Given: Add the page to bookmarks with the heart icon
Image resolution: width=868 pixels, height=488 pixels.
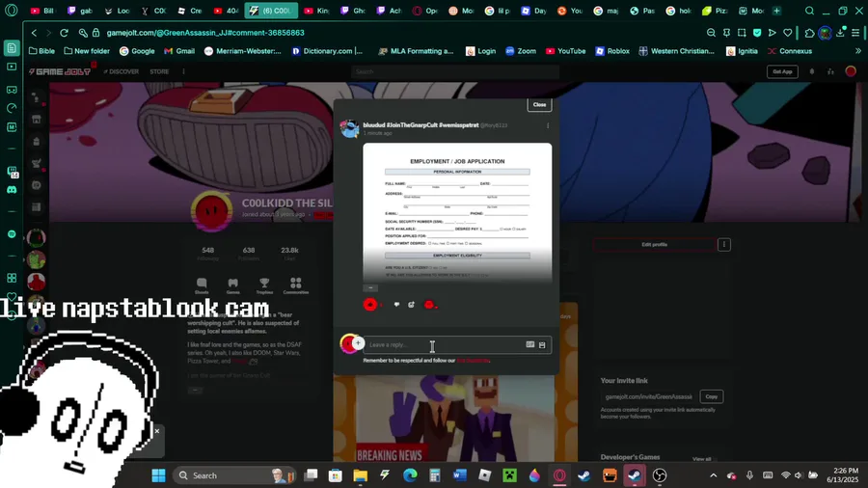Looking at the screenshot, I should (x=787, y=33).
